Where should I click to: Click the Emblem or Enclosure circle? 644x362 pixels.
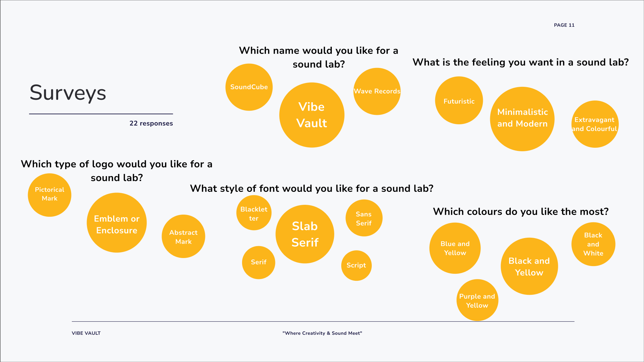point(117,223)
